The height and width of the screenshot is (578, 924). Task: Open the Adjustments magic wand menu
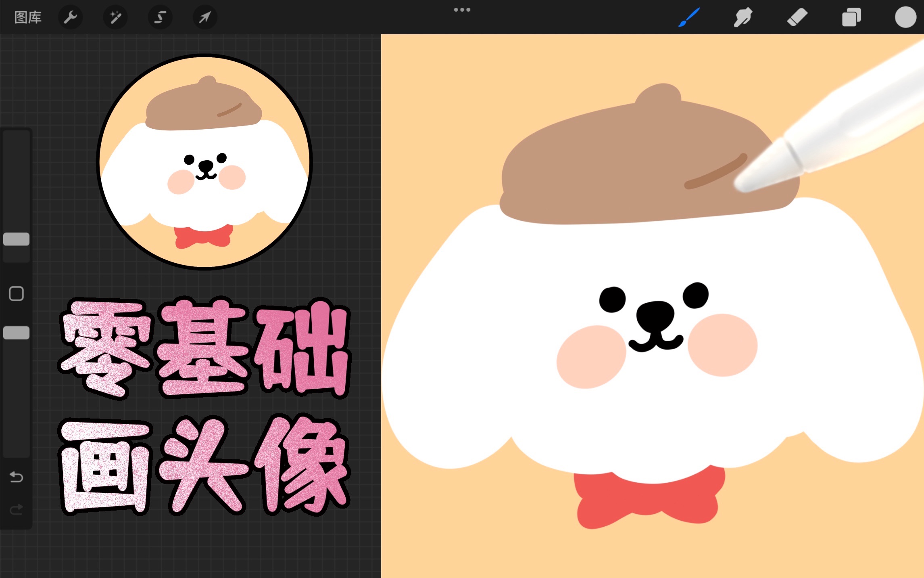pyautogui.click(x=115, y=17)
